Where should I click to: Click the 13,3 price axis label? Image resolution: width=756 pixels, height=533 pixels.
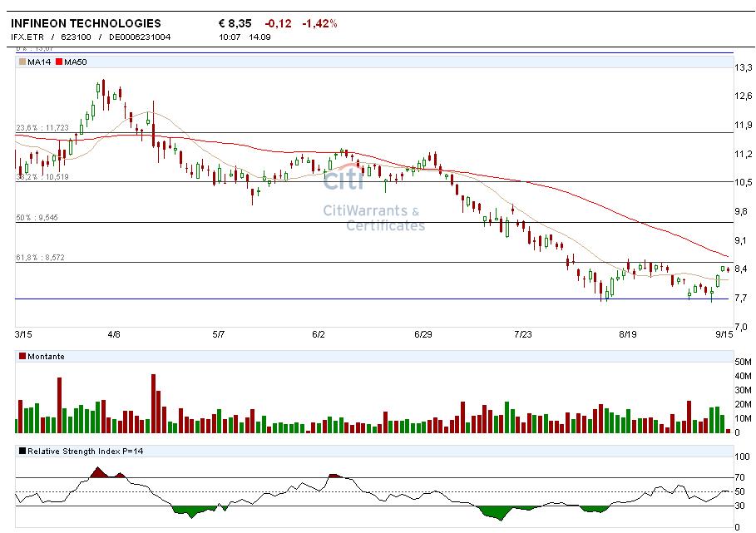coord(743,67)
